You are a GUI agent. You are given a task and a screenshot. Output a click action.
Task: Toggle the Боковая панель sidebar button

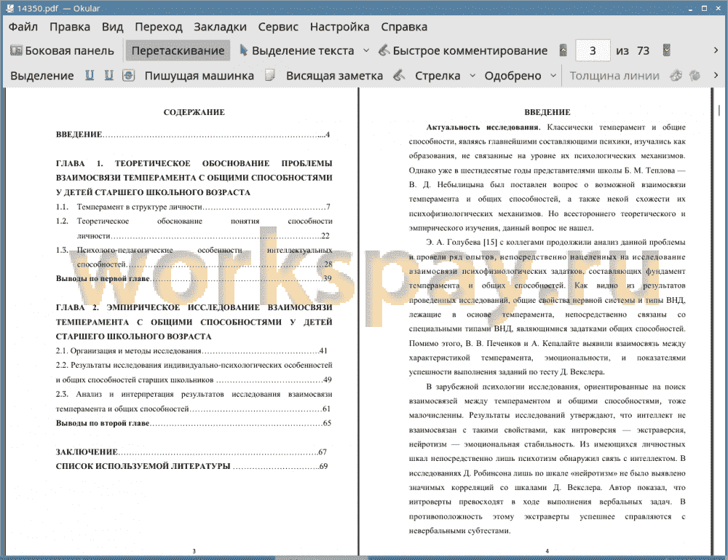pos(62,51)
